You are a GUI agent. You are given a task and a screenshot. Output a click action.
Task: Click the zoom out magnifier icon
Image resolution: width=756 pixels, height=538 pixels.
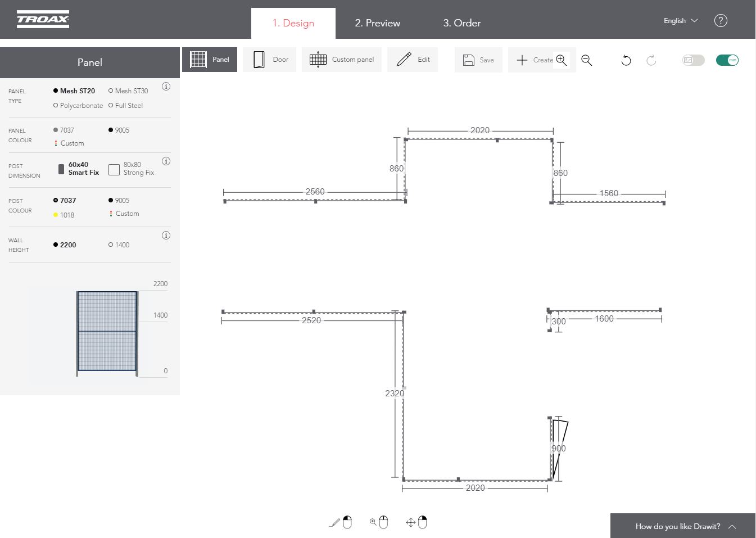[x=587, y=60]
